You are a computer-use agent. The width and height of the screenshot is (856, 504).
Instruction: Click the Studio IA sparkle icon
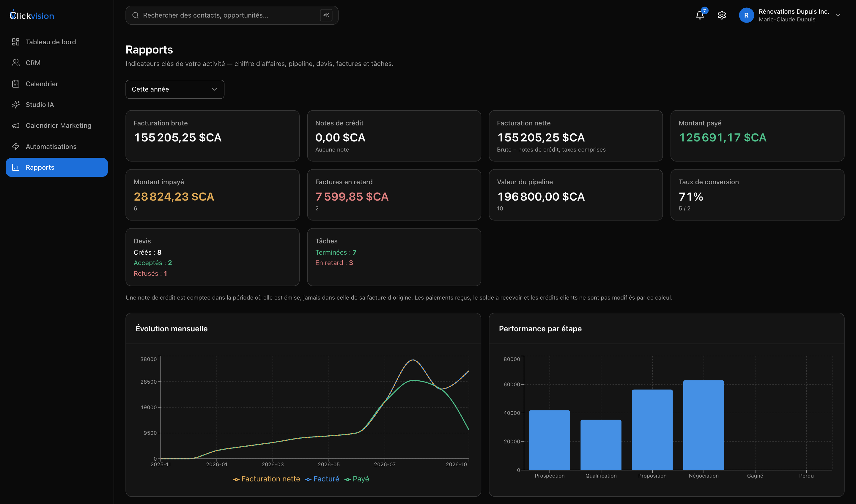[x=16, y=105]
